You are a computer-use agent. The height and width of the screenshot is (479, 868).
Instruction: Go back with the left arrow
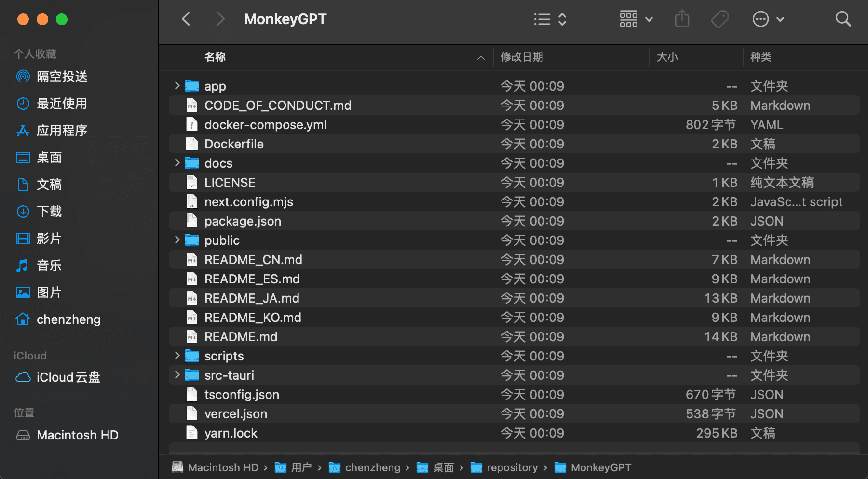coord(186,19)
